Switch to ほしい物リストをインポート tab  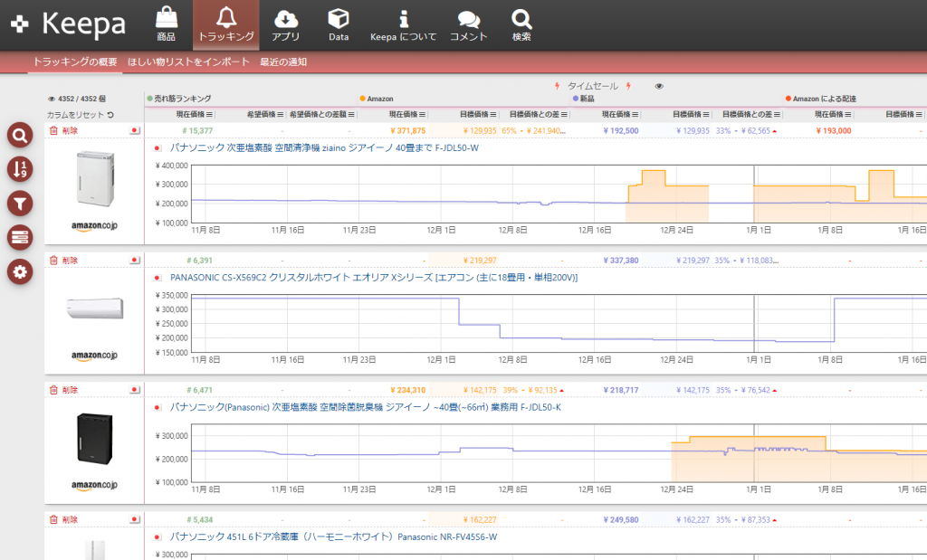coord(188,62)
